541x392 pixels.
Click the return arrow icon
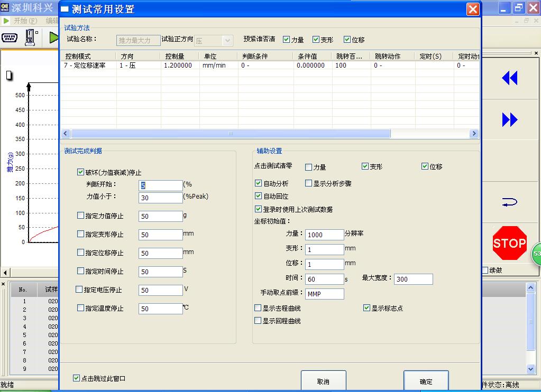(510, 202)
